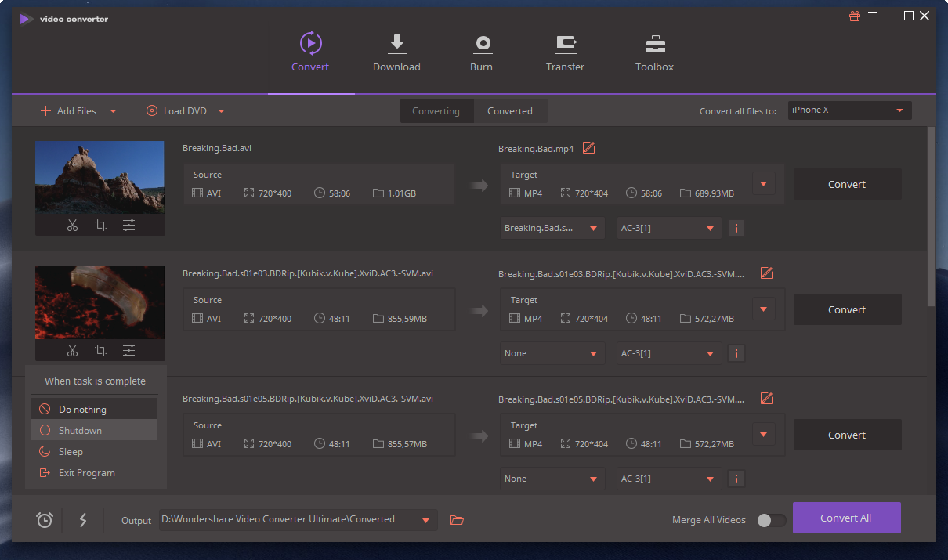This screenshot has height=560, width=948.
Task: Click source filename Breaking.Bad.avi text
Action: 217,147
